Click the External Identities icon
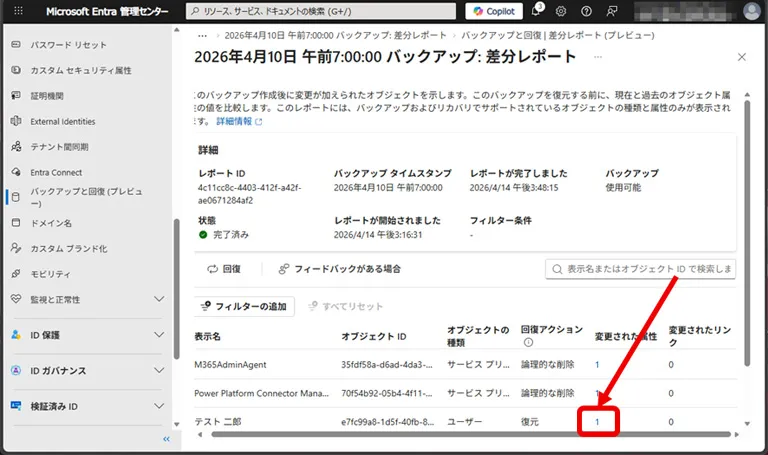 click(x=16, y=121)
